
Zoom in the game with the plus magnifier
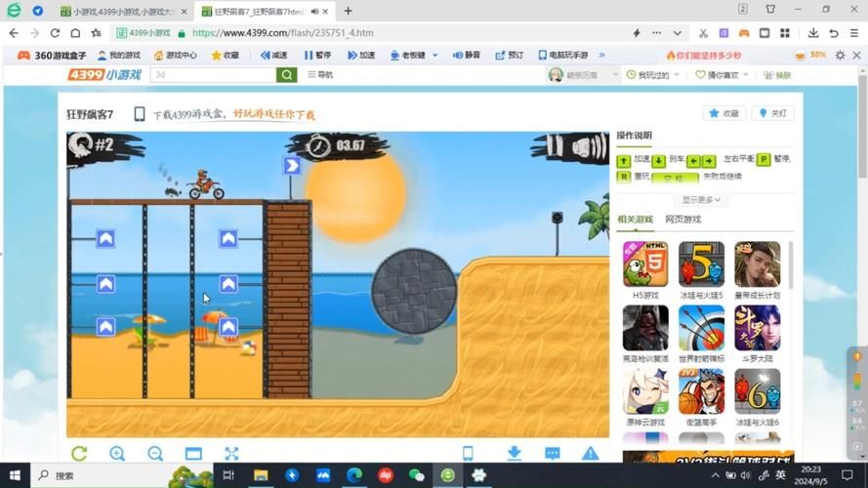(x=117, y=454)
